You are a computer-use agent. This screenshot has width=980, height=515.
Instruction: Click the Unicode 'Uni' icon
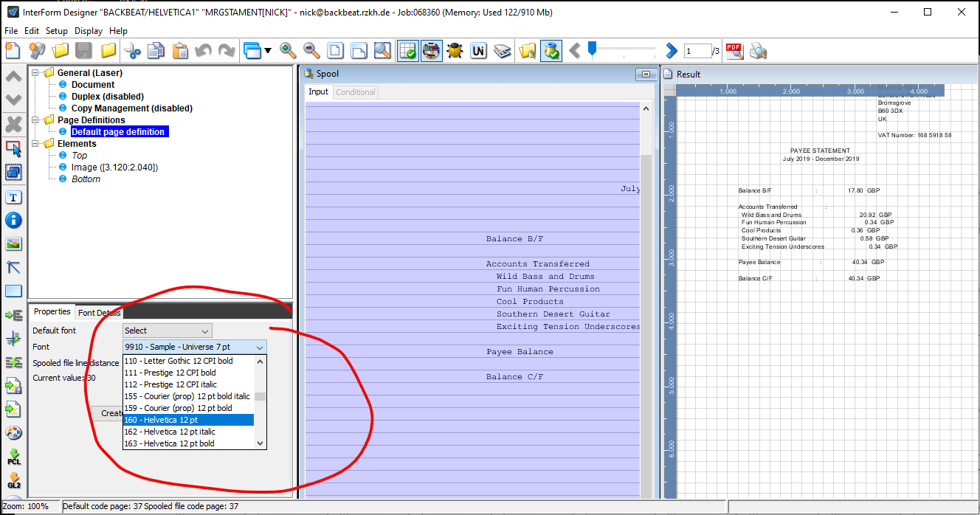(x=479, y=50)
